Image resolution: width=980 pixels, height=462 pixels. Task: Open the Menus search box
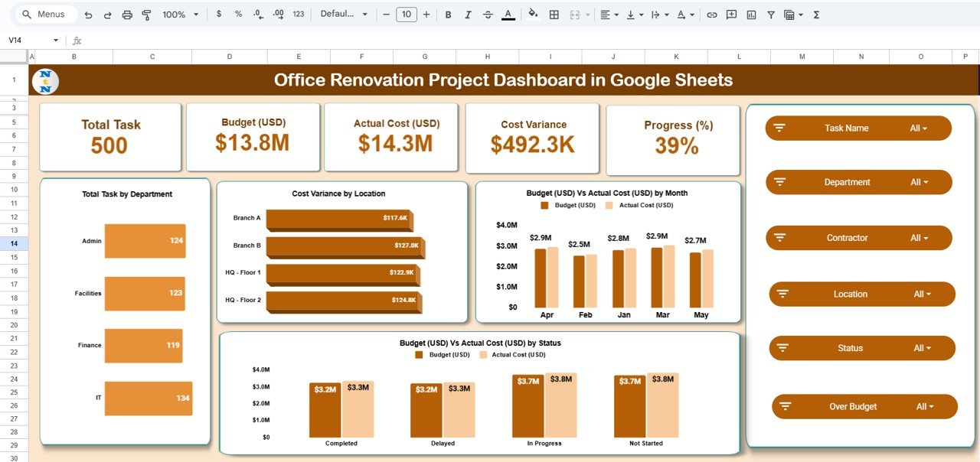[46, 15]
